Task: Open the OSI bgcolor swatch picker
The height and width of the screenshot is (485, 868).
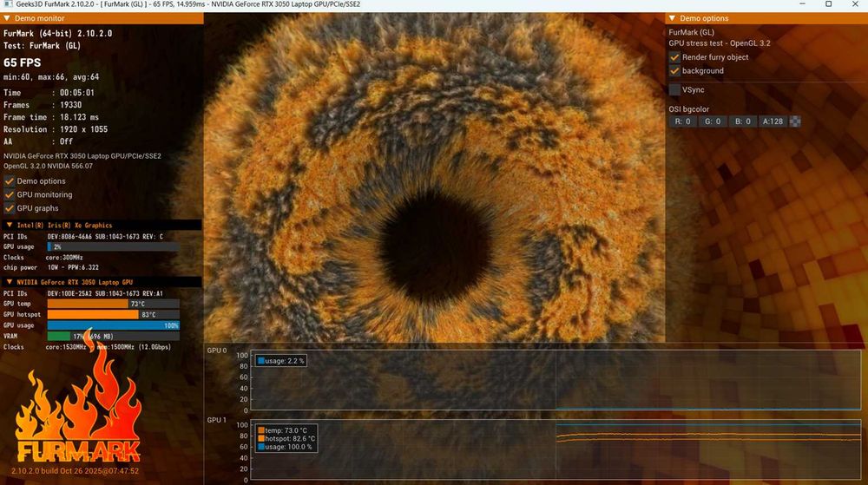Action: click(x=795, y=121)
